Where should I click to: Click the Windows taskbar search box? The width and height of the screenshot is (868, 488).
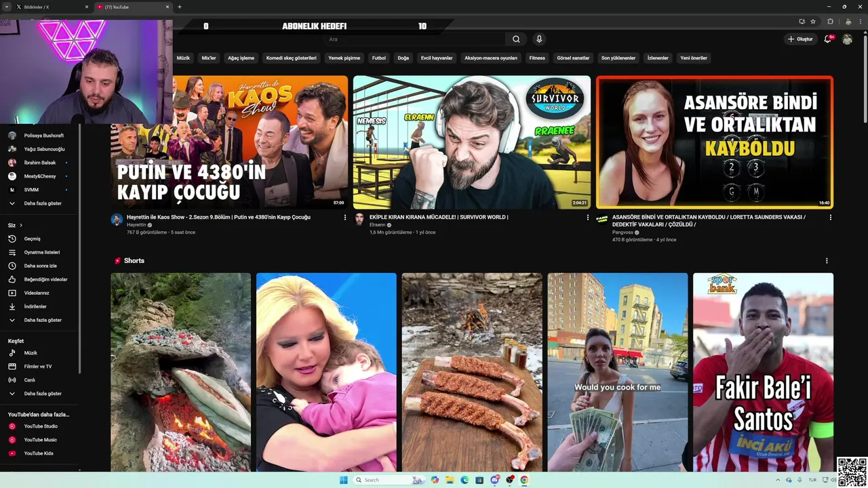pos(389,480)
